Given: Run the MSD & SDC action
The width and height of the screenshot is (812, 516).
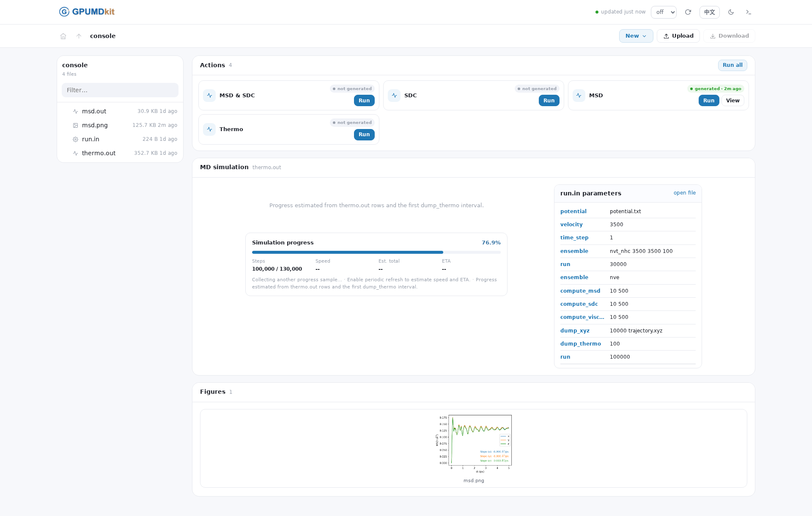Looking at the screenshot, I should pos(364,101).
